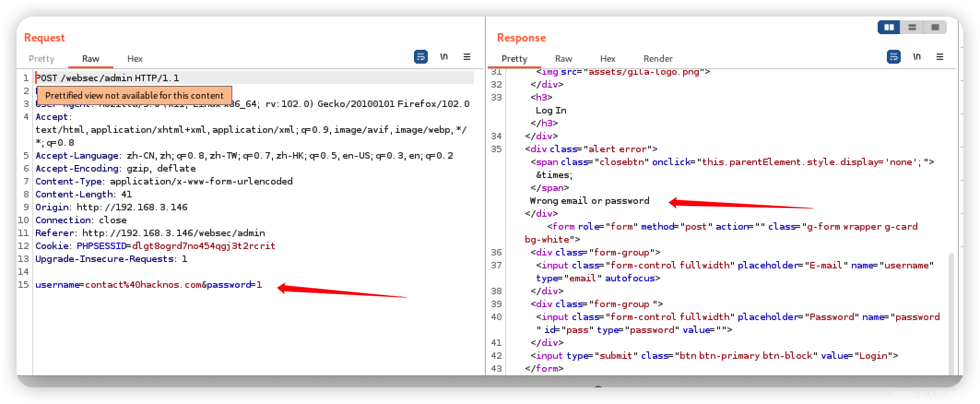Viewport: 980px width, 404px height.
Task: Open hamburger options menu in Request panel
Action: click(467, 57)
